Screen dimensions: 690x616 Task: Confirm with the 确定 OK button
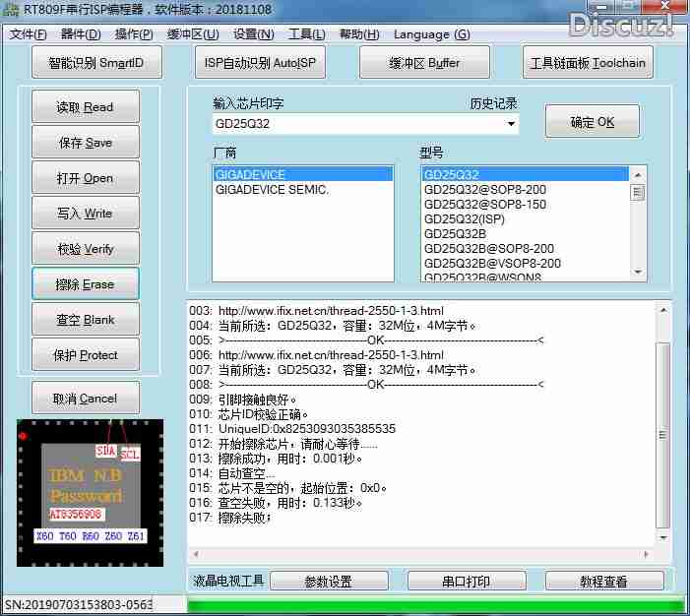pyautogui.click(x=592, y=122)
